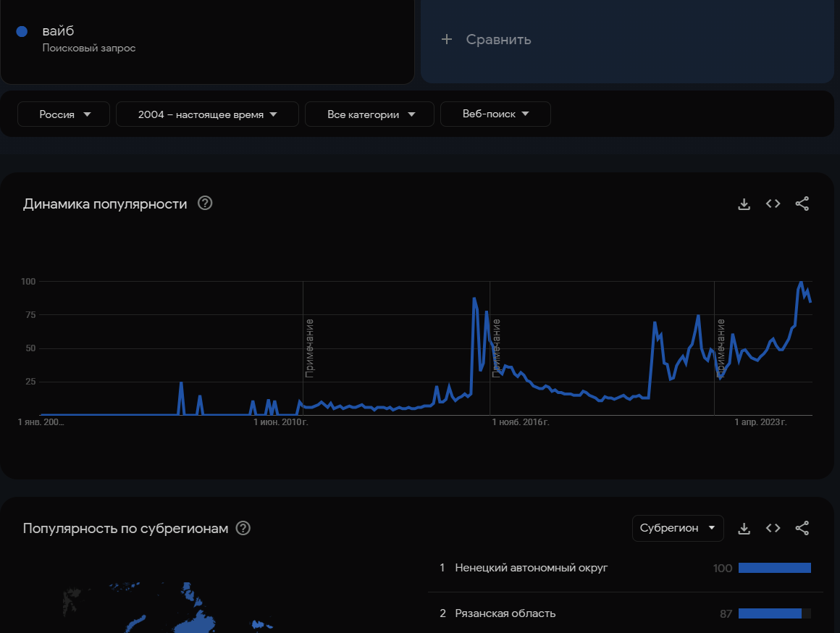
Task: Open embed code for the subregion section
Action: coord(773,528)
